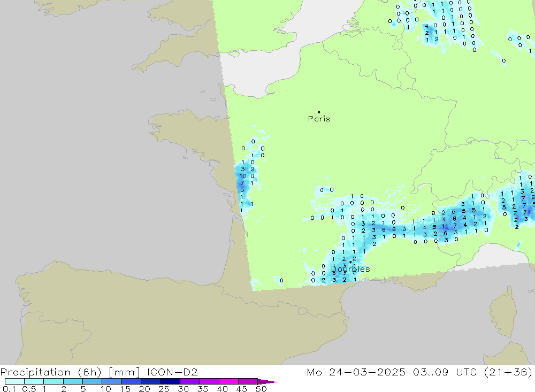
Task: Pick the 5–10 mm legend color swatch
Action: pos(92,381)
